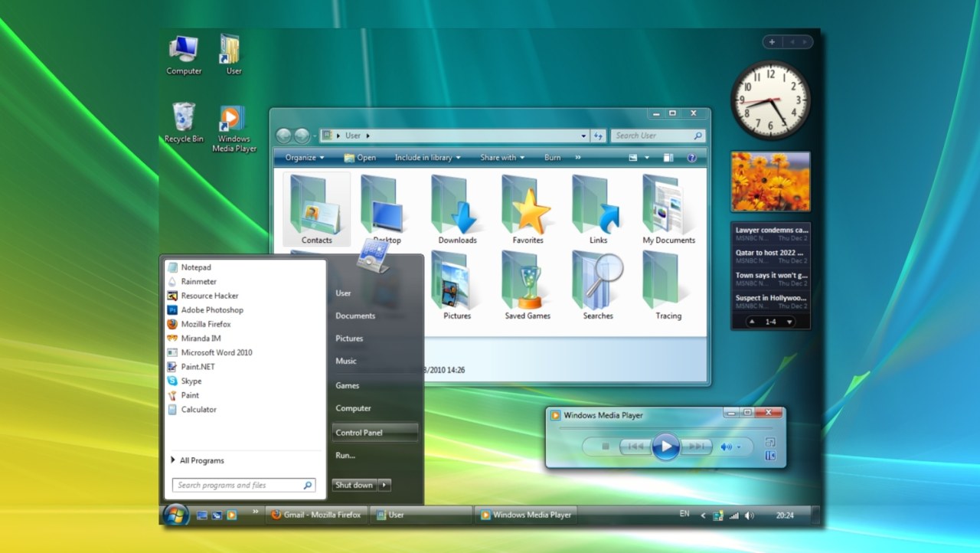
Task: Click the add gadget plus button
Action: pyautogui.click(x=772, y=42)
